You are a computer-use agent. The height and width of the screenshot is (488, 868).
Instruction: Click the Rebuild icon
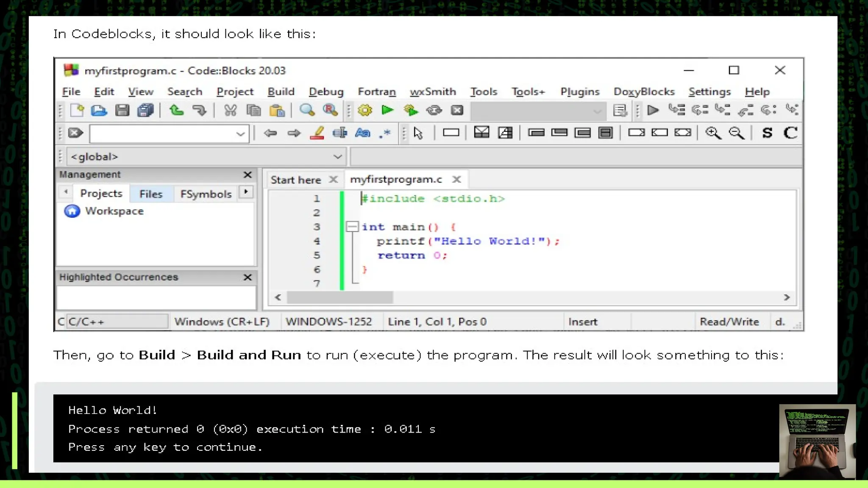434,110
